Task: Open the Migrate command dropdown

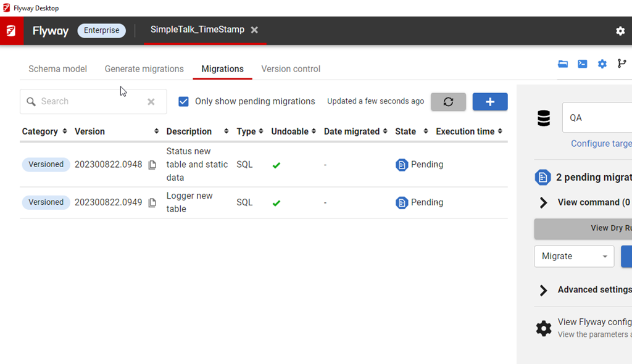Action: [x=573, y=256]
